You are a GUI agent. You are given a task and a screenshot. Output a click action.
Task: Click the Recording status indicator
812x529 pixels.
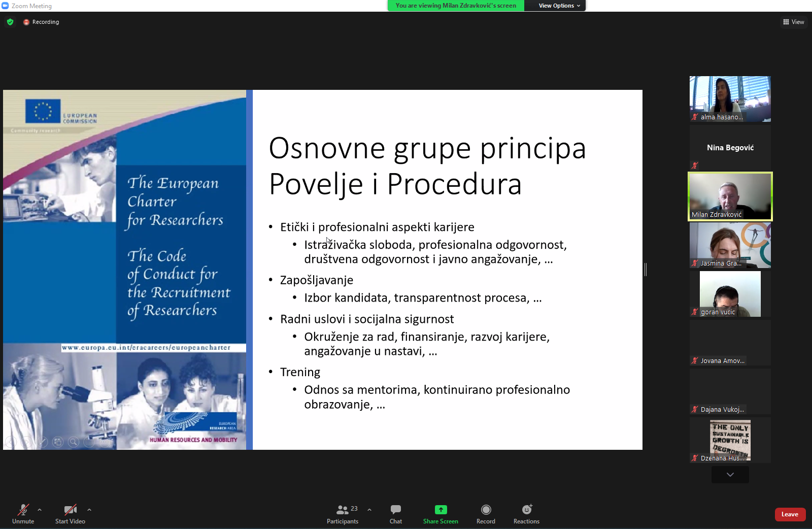(x=41, y=22)
